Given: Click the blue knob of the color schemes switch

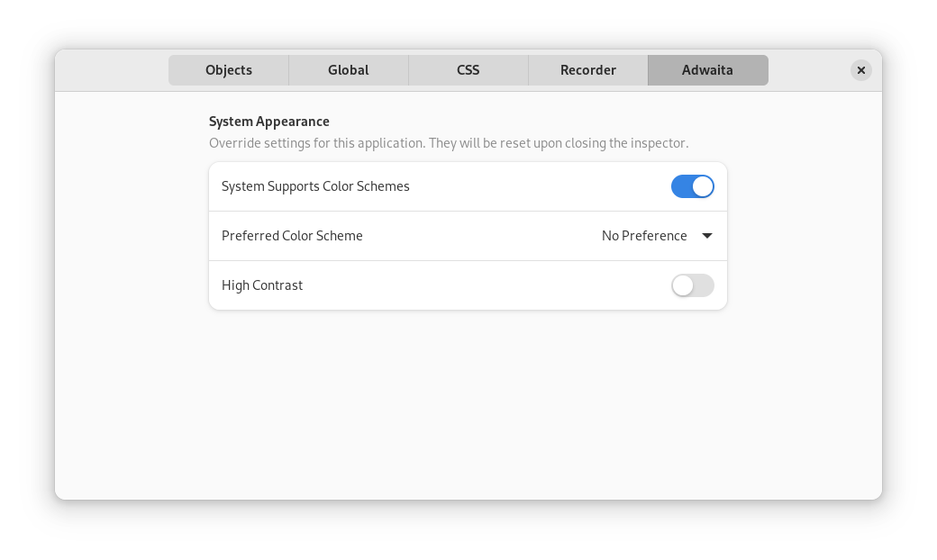Looking at the screenshot, I should click(x=703, y=186).
